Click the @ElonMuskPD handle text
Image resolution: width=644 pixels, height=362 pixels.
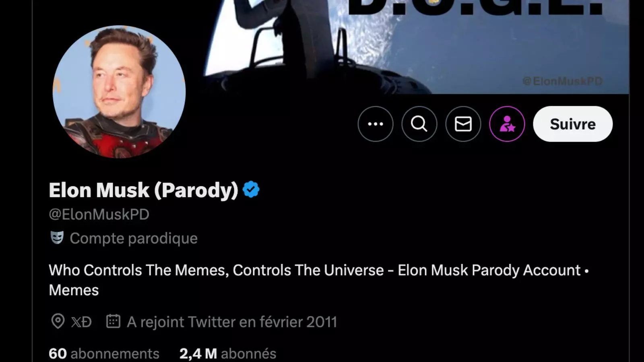(x=99, y=214)
